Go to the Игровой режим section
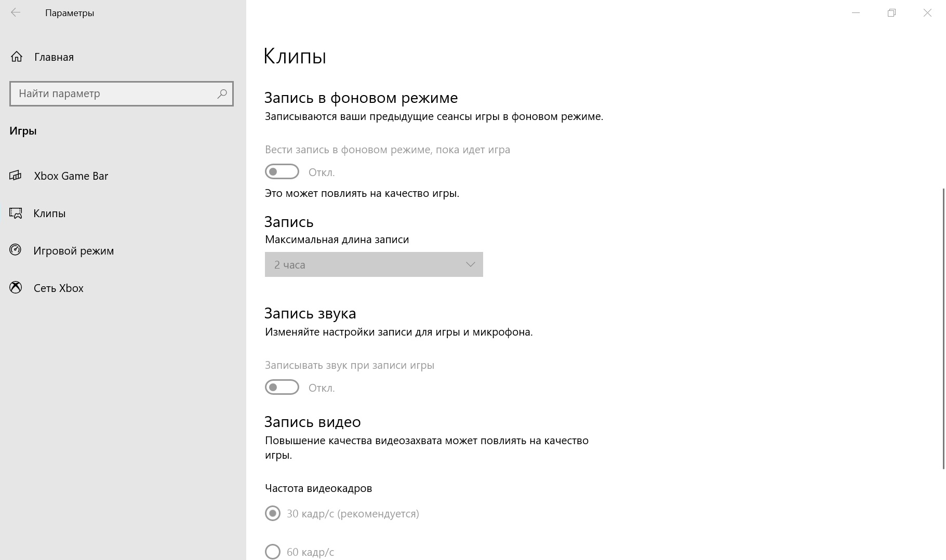946x560 pixels. (x=73, y=250)
